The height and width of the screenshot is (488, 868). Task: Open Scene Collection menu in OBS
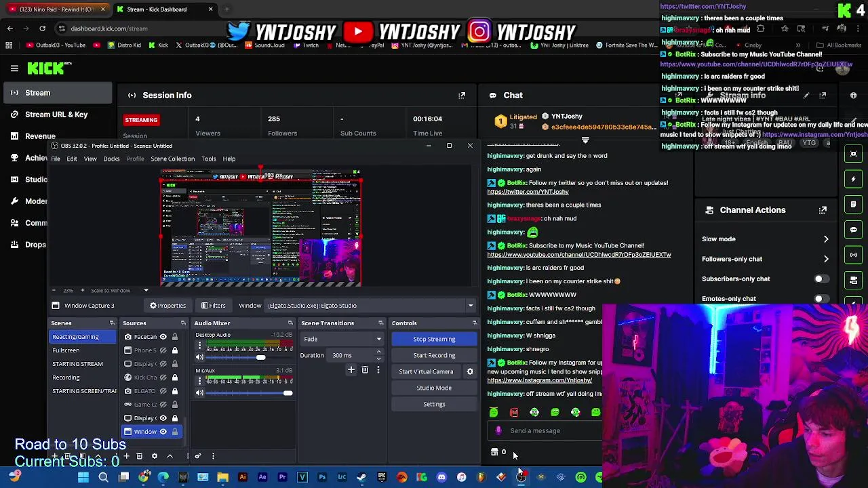[x=172, y=159]
